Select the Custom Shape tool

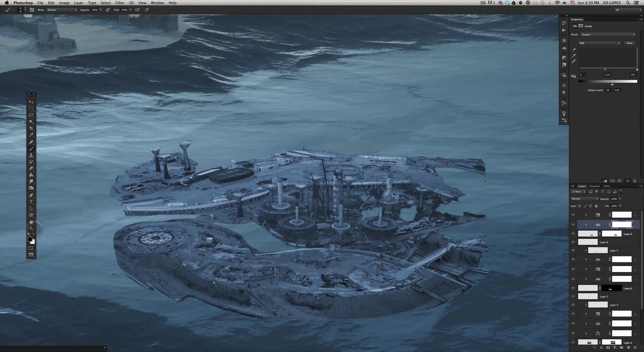31,215
